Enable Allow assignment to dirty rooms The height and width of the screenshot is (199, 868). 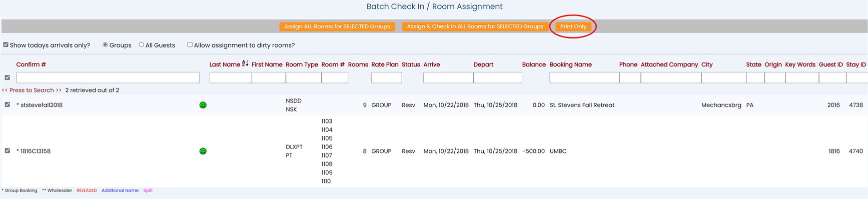[x=190, y=44]
